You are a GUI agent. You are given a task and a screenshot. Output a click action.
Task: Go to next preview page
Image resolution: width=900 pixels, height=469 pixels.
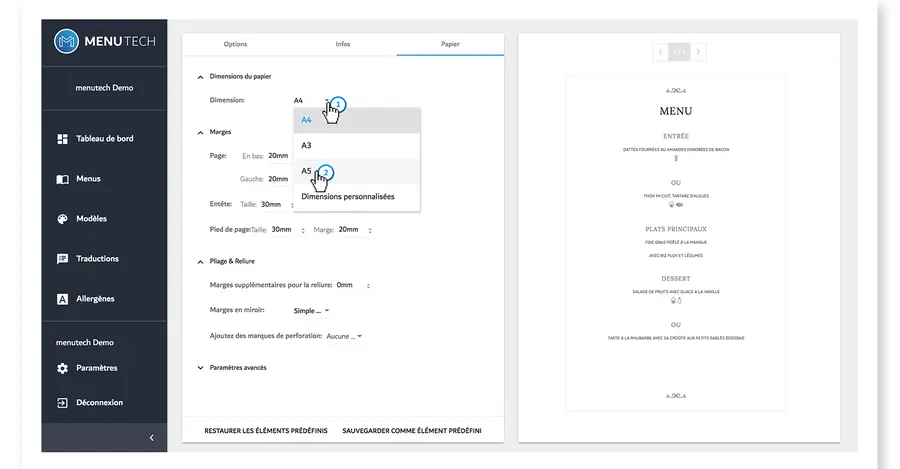[x=698, y=51]
